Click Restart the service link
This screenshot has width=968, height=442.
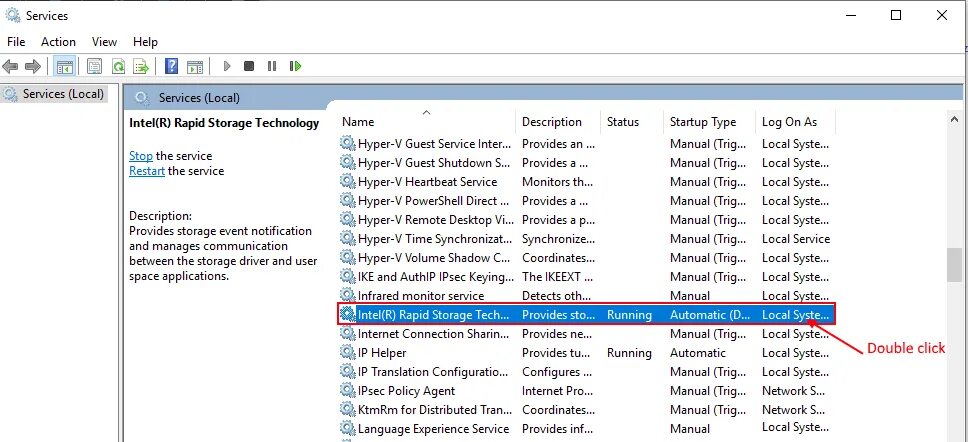[147, 171]
